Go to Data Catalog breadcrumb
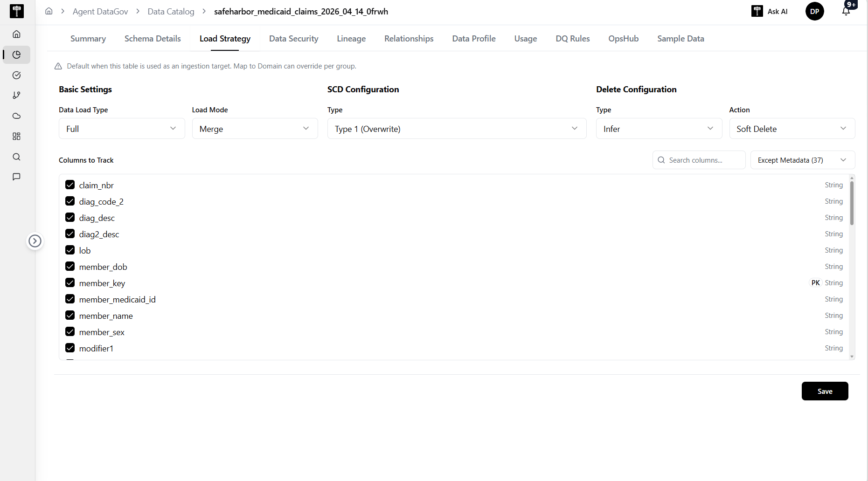Screen dimensions: 868x481 click(171, 11)
